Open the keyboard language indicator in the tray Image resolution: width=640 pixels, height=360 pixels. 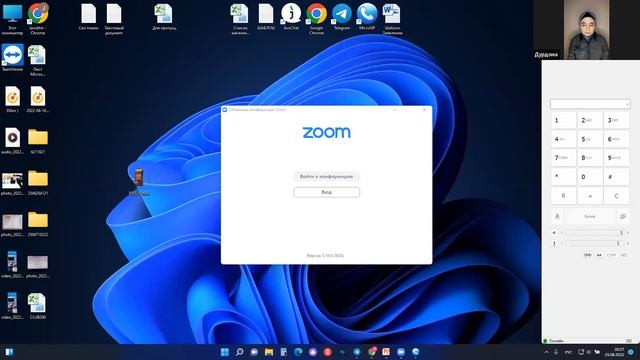[x=568, y=352]
